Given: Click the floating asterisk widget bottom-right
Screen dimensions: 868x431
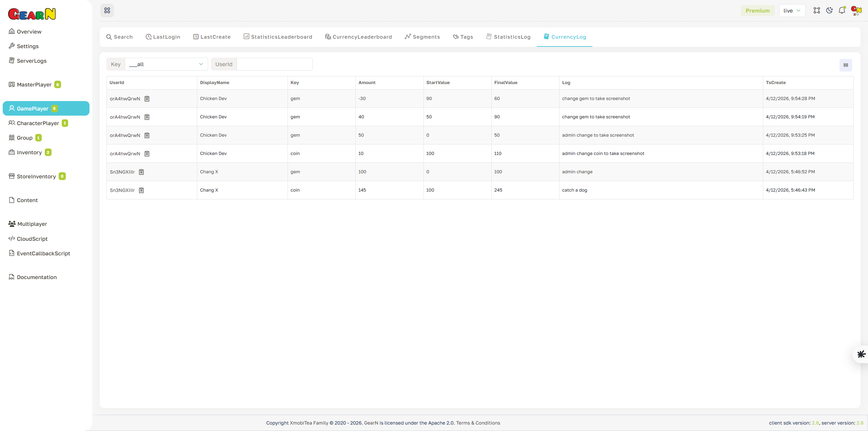Looking at the screenshot, I should (x=861, y=354).
